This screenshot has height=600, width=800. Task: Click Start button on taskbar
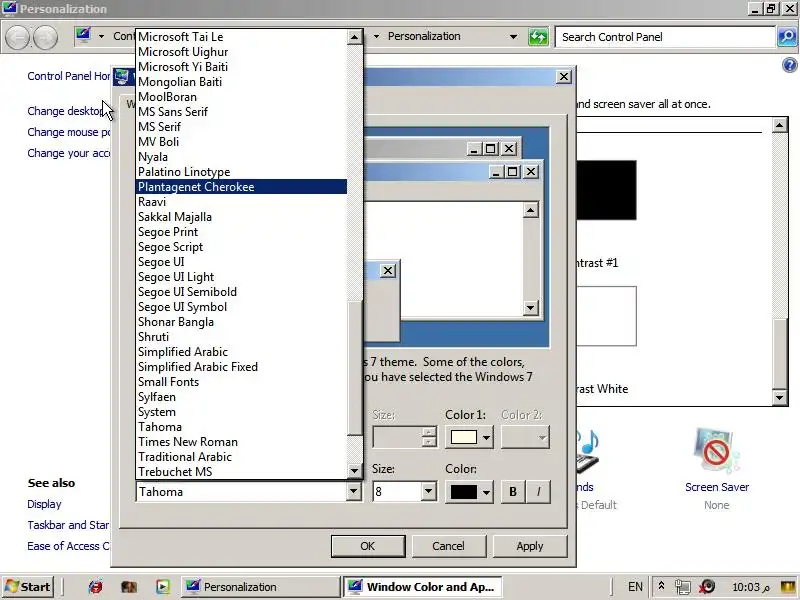pyautogui.click(x=29, y=587)
